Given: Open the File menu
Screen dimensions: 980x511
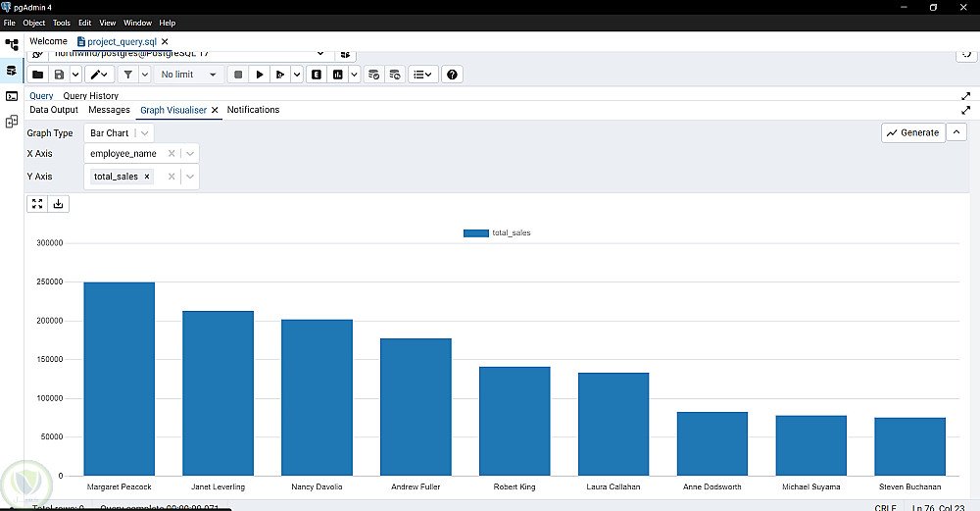Looking at the screenshot, I should coord(10,23).
